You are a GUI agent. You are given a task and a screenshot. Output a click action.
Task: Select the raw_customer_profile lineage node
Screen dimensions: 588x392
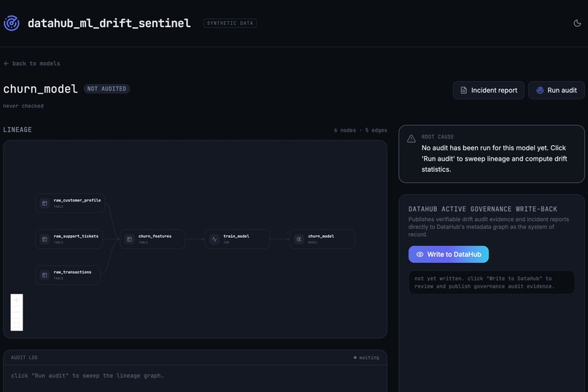(70, 203)
